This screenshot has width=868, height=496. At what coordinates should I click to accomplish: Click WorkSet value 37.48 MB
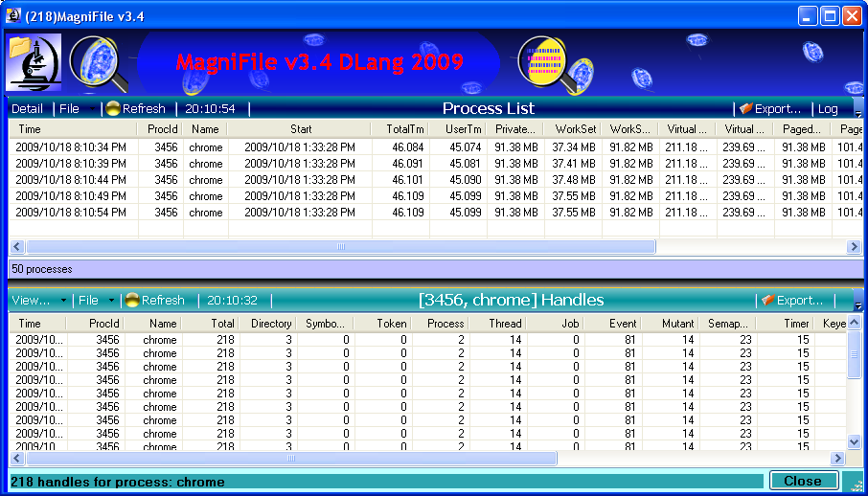point(574,180)
